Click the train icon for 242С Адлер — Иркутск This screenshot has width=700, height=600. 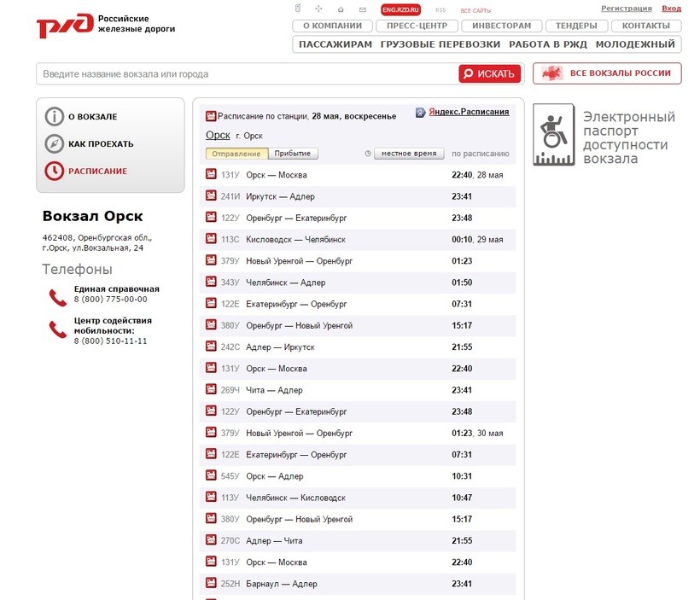tap(211, 346)
